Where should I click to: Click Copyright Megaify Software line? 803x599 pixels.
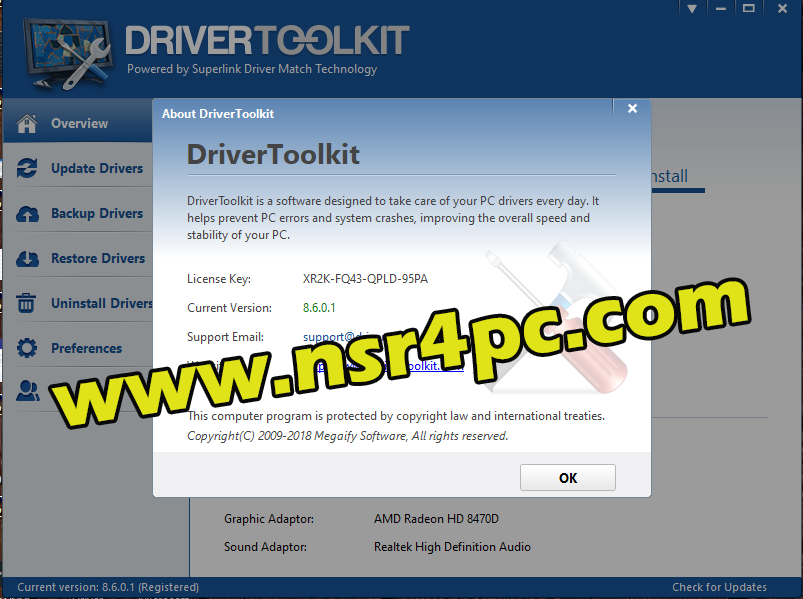coord(347,436)
